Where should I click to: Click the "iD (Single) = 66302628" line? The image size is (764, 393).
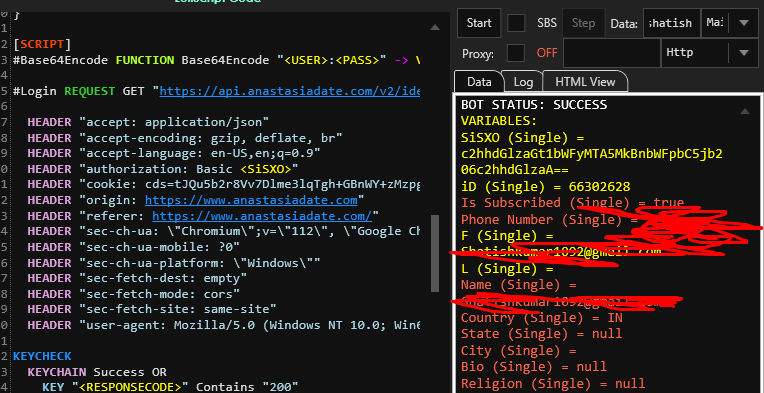[x=546, y=187]
